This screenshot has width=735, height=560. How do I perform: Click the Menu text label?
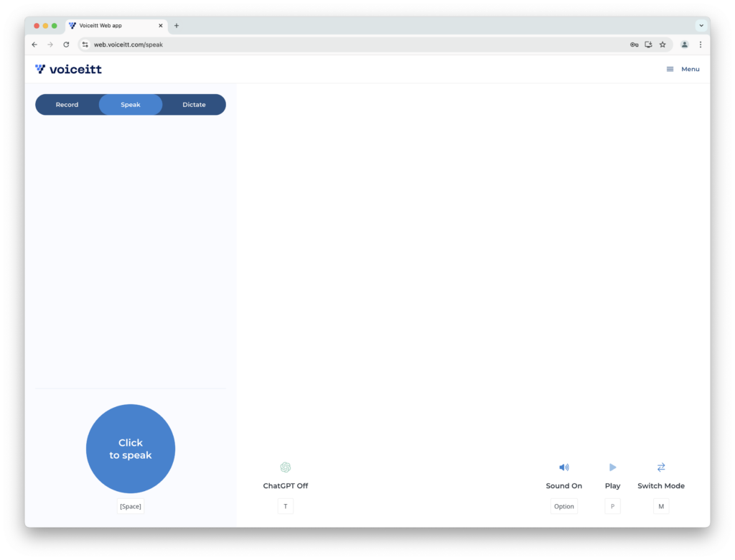click(690, 69)
